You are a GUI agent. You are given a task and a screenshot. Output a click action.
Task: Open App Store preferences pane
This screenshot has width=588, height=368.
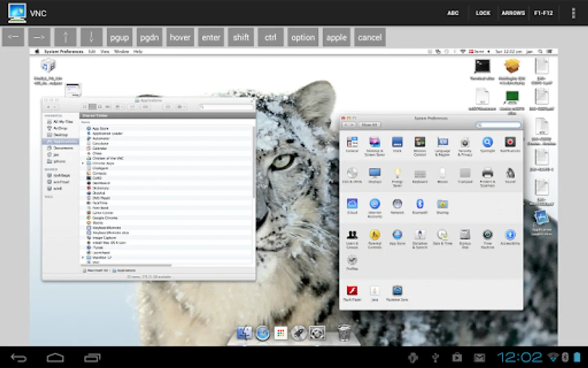coord(397,238)
